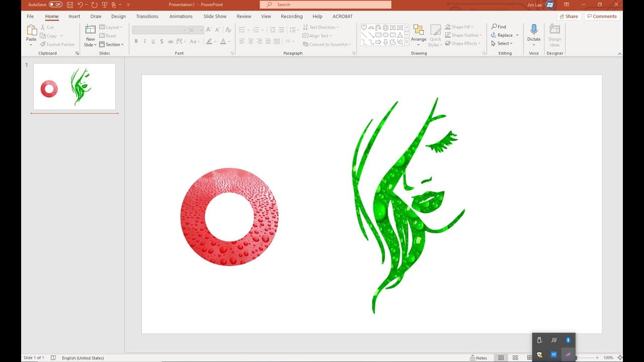Click the Bluetooth icon in system tray
This screenshot has width=644, height=362.
tap(568, 340)
